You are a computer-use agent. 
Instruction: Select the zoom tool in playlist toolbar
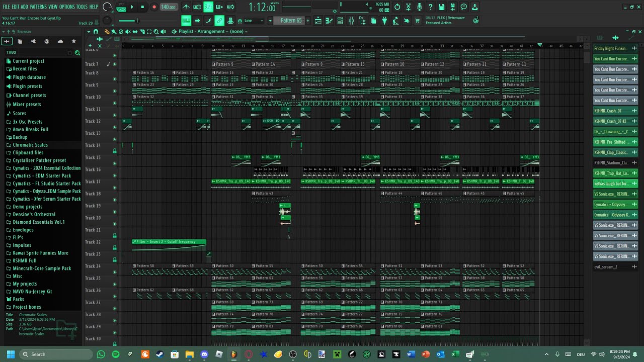(x=156, y=32)
